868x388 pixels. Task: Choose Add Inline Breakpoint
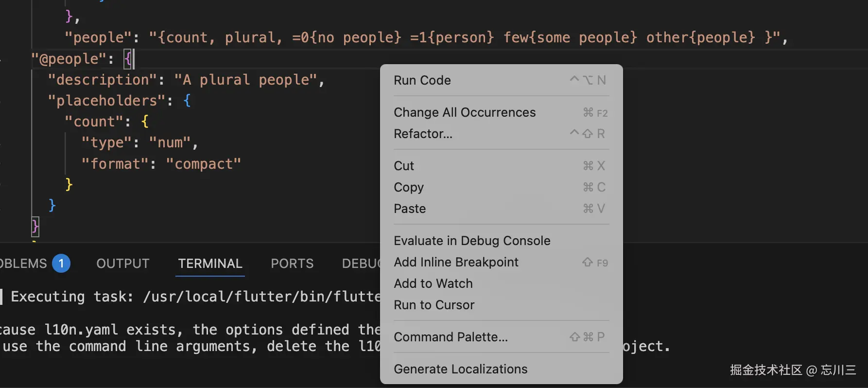tap(456, 262)
